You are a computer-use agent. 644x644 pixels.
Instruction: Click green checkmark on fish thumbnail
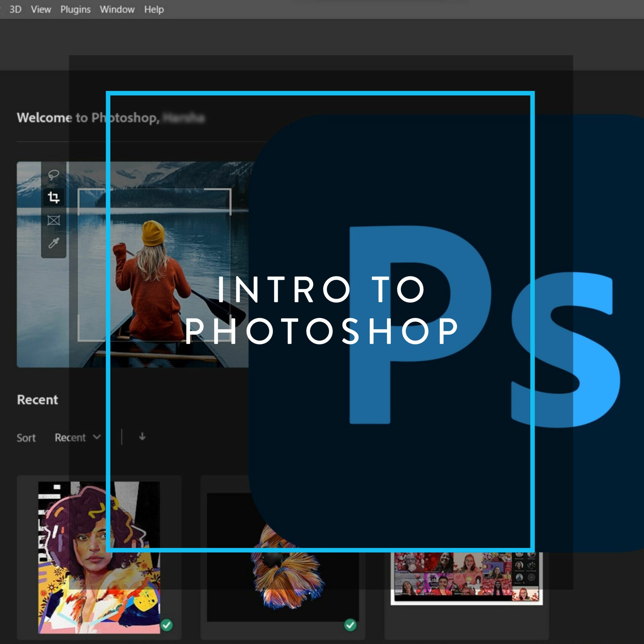[350, 625]
